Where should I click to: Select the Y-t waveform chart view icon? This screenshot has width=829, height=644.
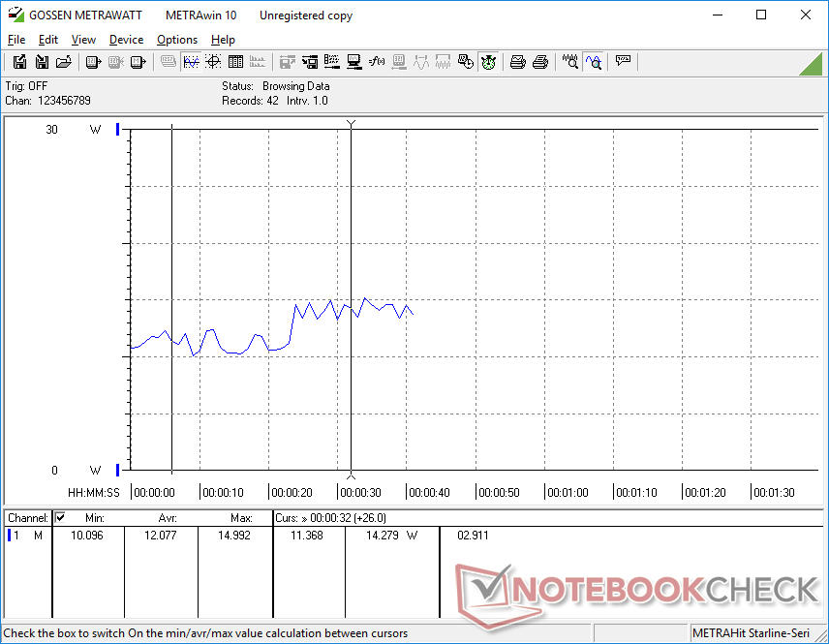pos(191,62)
